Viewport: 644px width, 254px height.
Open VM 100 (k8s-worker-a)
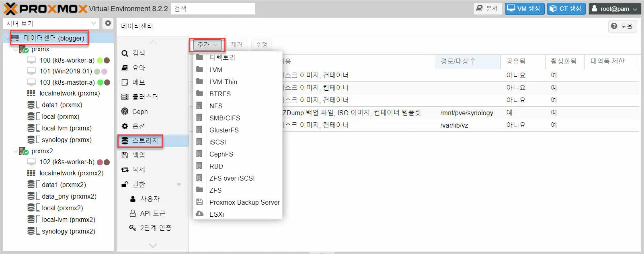[x=67, y=60]
